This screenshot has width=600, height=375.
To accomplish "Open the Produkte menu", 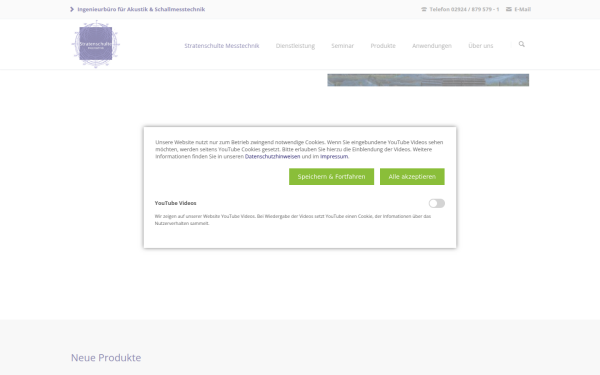I will coord(383,46).
